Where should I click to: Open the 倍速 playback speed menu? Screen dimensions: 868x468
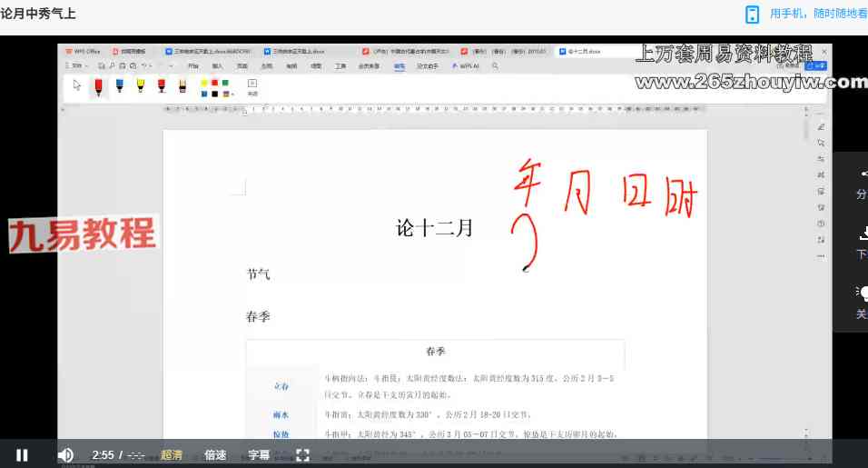point(215,455)
